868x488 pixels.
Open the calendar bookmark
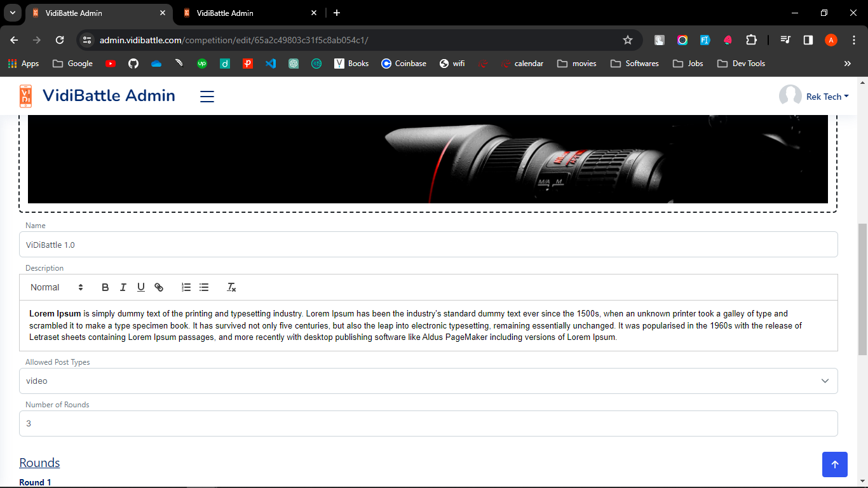click(522, 64)
